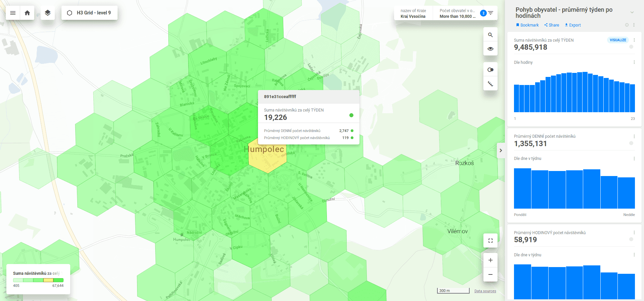
Task: Click the 58,919 hourly average value
Action: click(x=525, y=240)
